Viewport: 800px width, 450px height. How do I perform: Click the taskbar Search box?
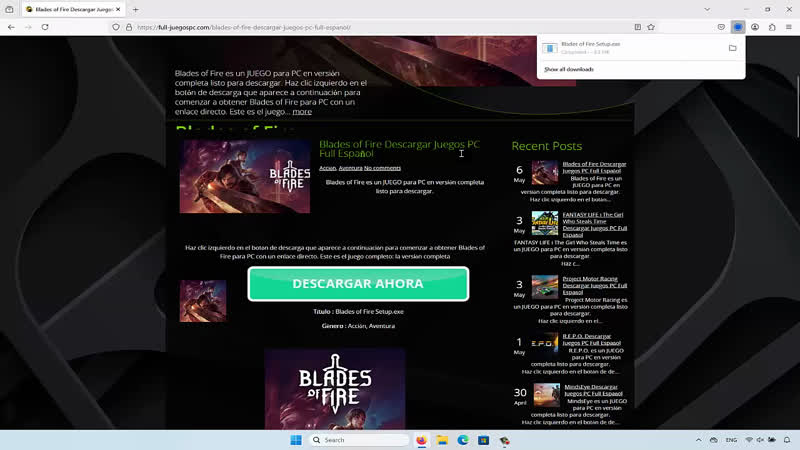coord(359,440)
